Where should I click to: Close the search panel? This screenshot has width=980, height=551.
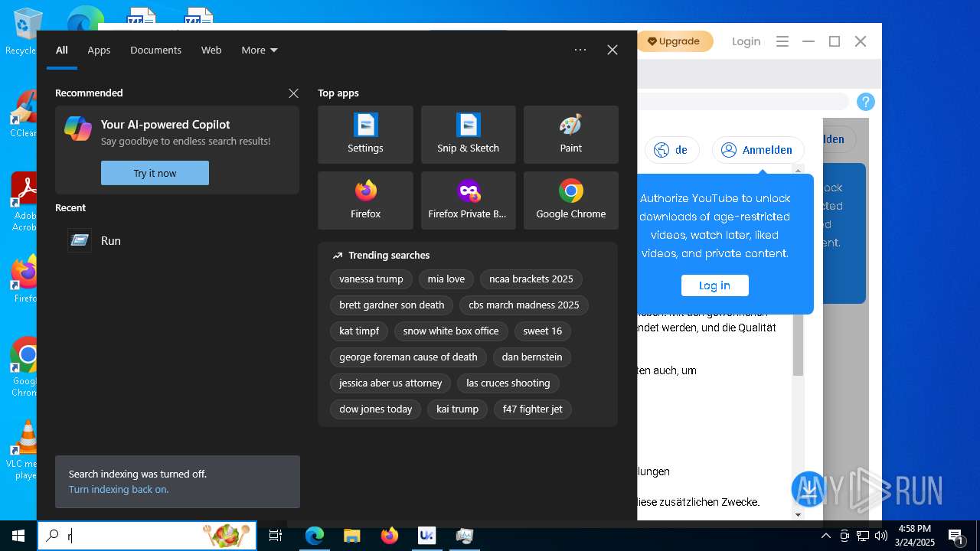[612, 50]
